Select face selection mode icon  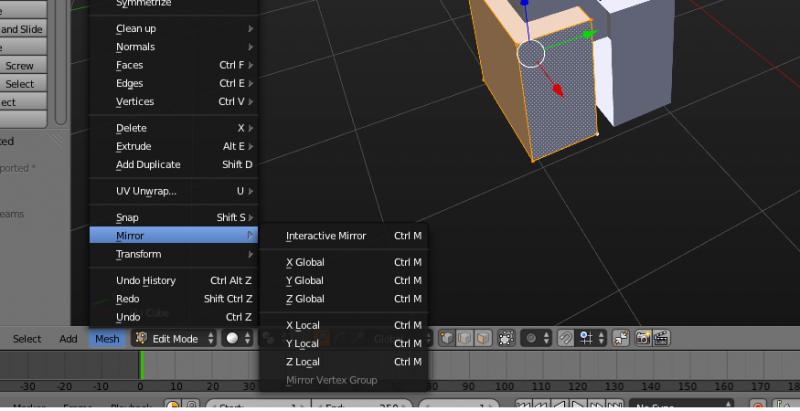pos(482,338)
